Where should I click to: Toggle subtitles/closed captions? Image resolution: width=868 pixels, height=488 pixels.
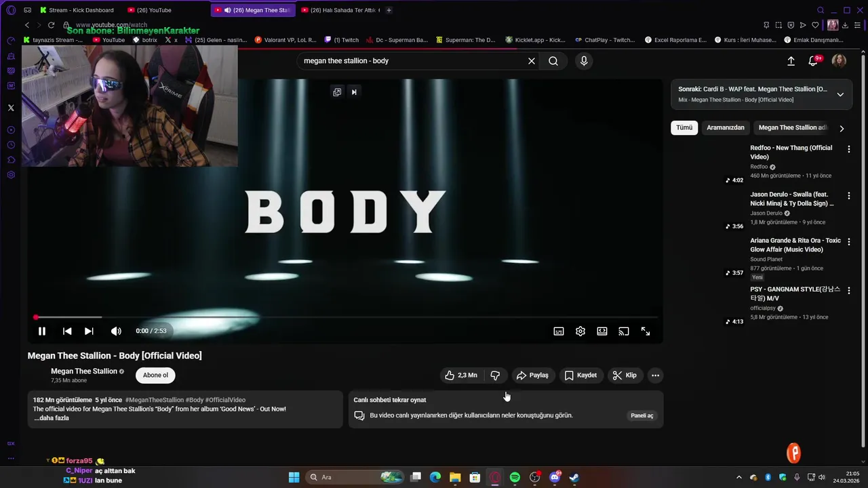pos(559,331)
